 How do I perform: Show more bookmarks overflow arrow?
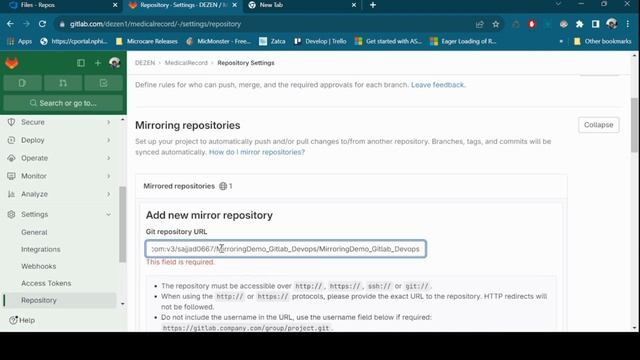561,41
